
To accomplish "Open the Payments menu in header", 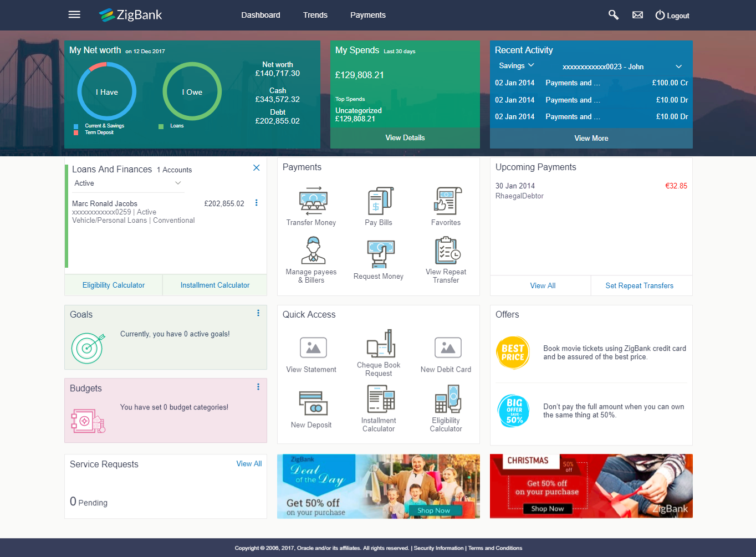I will click(367, 15).
